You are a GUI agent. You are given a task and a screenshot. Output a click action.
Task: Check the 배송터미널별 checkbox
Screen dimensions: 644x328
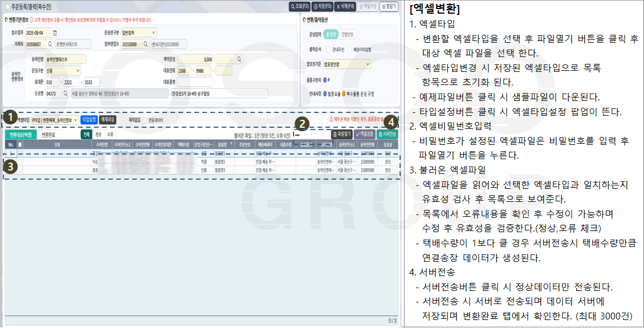[349, 50]
